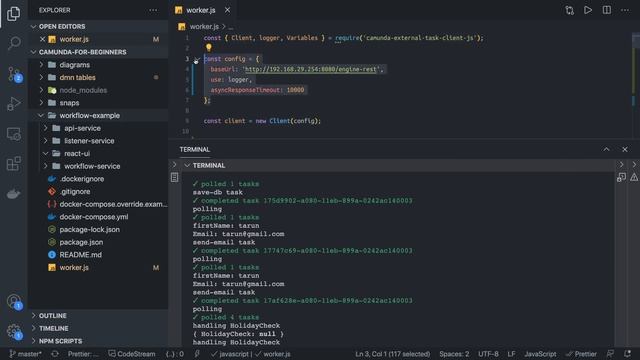Click the terminal copy output icon beside warning
The width and height of the screenshot is (640, 360).
coord(621,177)
